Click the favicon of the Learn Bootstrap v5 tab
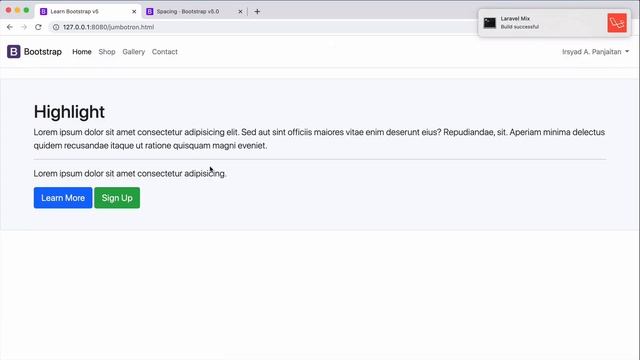The height and width of the screenshot is (360, 640). click(43, 11)
